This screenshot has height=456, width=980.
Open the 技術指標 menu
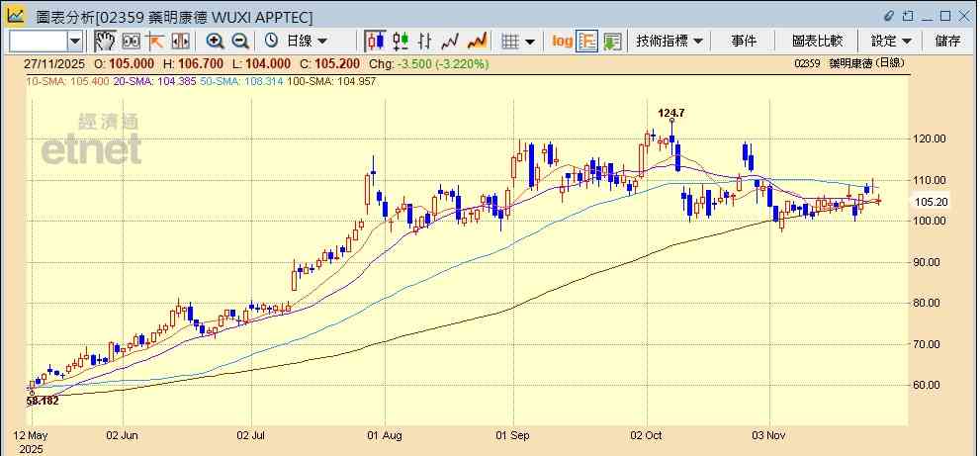tap(669, 41)
